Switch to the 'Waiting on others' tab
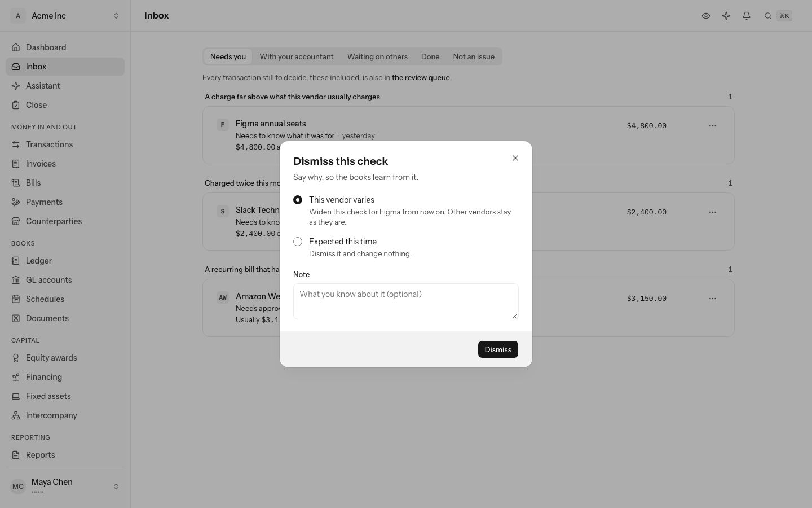Screen dimensions: 812x508 (x=377, y=56)
